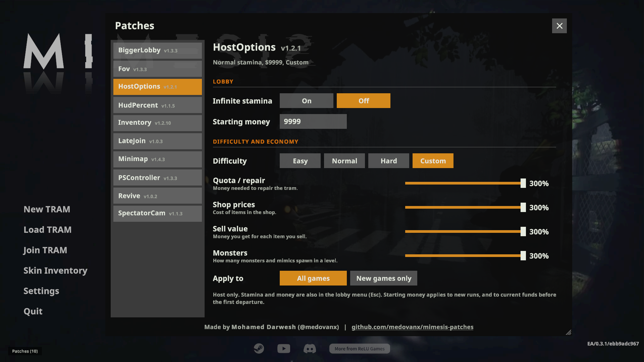Click the EA/0.3.1/ebb9adc967 version text
The height and width of the screenshot is (362, 644).
point(613,344)
